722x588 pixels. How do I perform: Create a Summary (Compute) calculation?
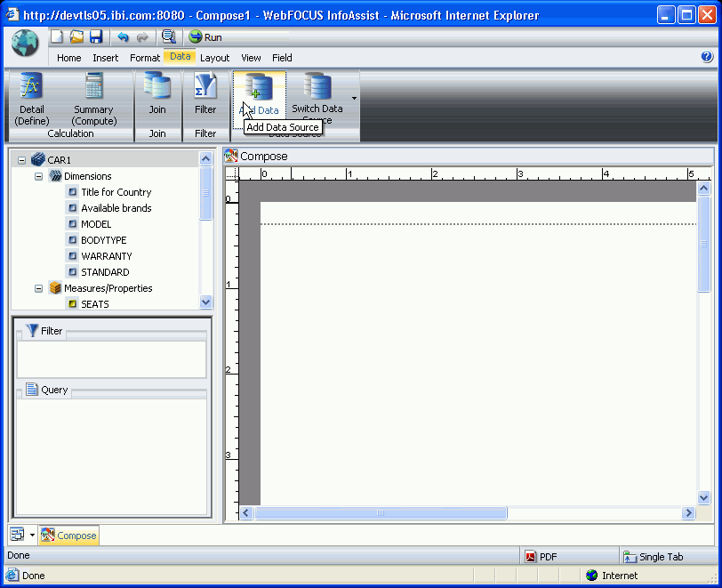pyautogui.click(x=94, y=99)
